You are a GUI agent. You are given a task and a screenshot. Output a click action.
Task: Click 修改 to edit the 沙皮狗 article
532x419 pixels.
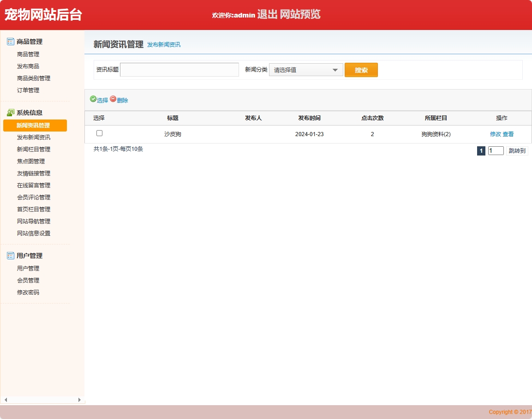coord(496,134)
